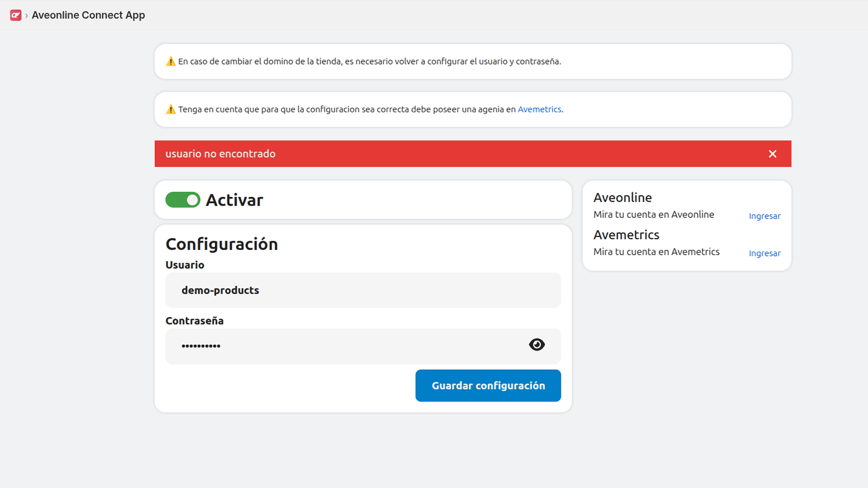This screenshot has height=488, width=868.
Task: Click the Activar label beside the switch
Action: [x=234, y=200]
